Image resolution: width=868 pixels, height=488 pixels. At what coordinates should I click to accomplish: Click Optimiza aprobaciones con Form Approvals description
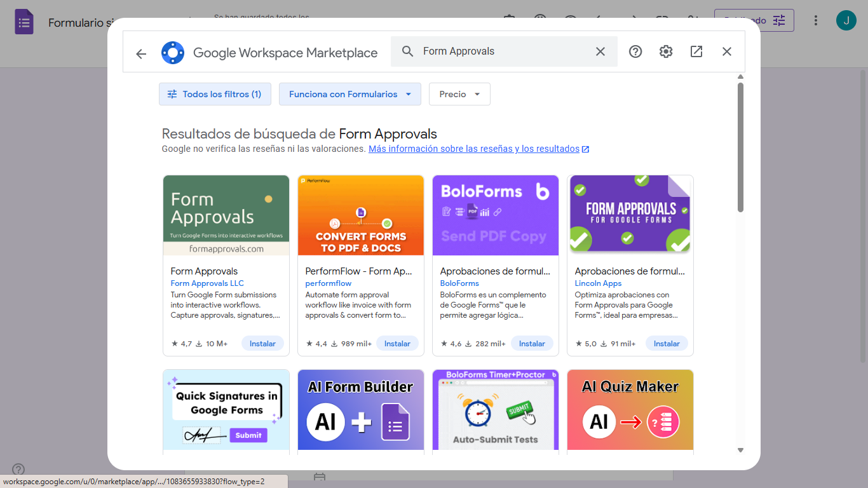[628, 305]
